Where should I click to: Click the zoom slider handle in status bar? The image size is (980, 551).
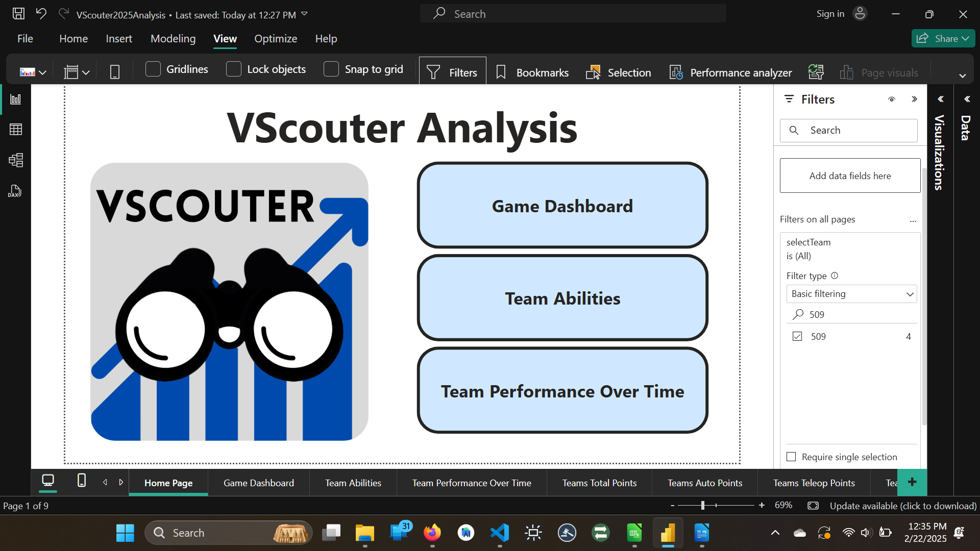(x=703, y=505)
